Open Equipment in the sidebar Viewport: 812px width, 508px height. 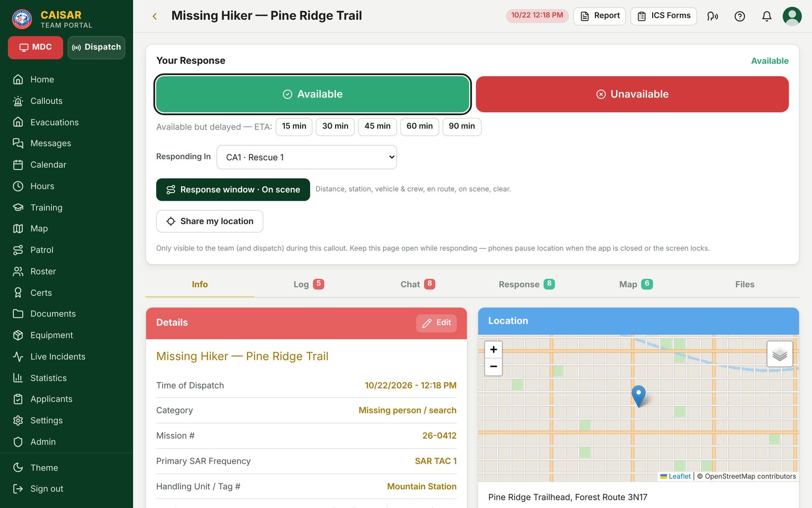(66, 335)
